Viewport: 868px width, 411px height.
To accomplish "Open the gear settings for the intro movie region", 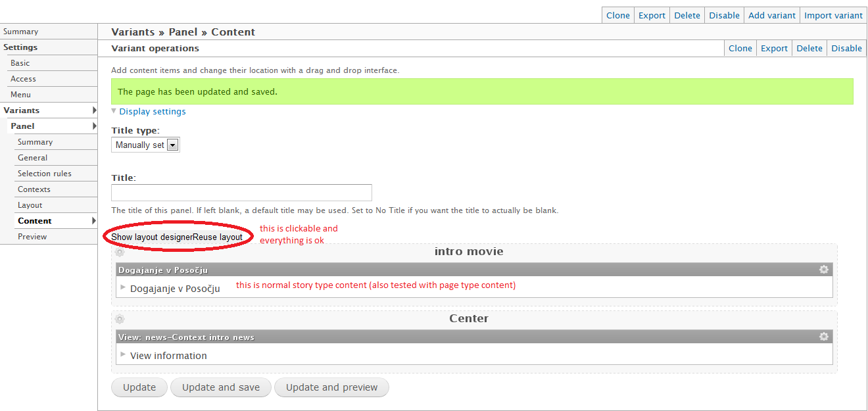I will (x=119, y=252).
